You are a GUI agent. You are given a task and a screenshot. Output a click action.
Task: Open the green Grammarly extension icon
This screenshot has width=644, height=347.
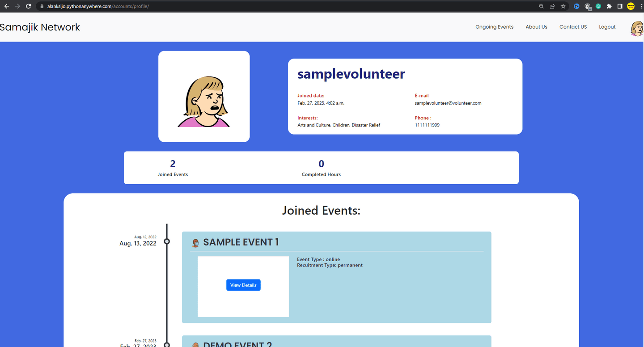tap(598, 6)
